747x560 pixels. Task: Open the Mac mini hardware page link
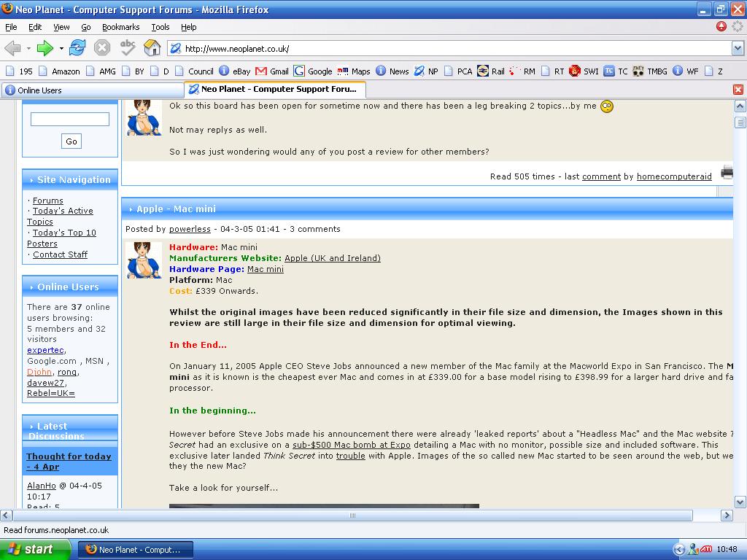point(266,269)
